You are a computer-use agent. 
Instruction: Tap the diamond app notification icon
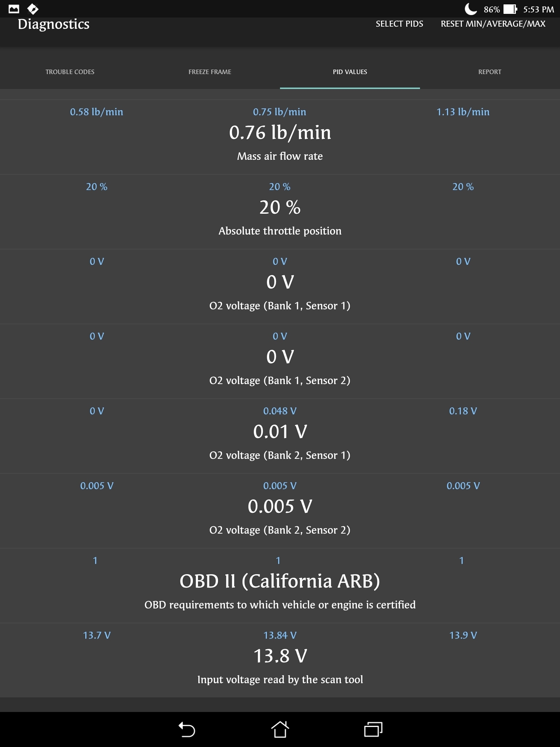click(x=33, y=9)
